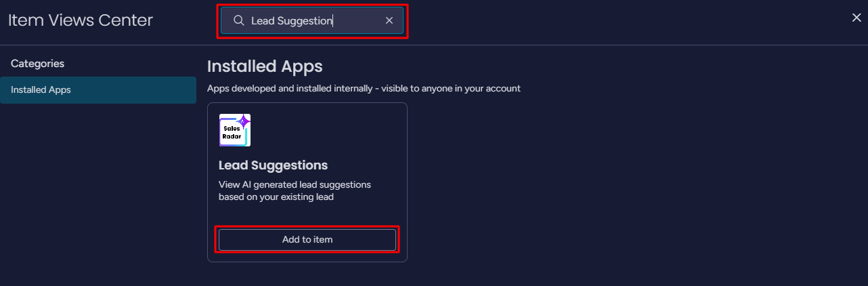Viewport: 868px width, 286px height.
Task: Select the Lead Suggestions app card
Action: click(307, 182)
